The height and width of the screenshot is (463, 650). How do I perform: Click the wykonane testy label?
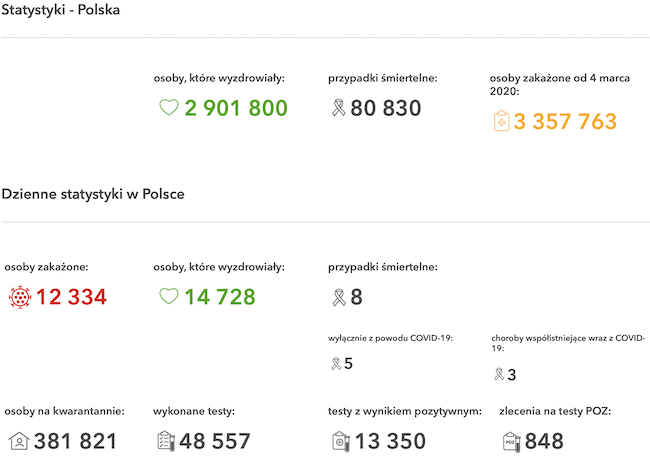click(x=194, y=411)
